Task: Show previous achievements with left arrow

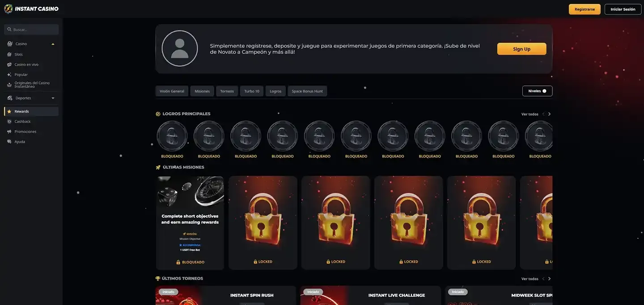Action: point(543,114)
